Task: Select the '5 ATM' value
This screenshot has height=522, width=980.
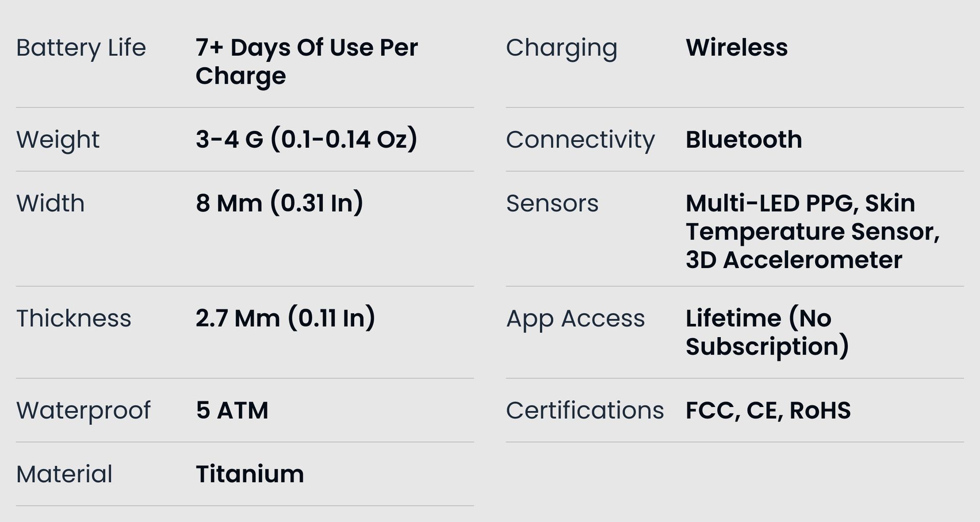Action: pyautogui.click(x=232, y=410)
